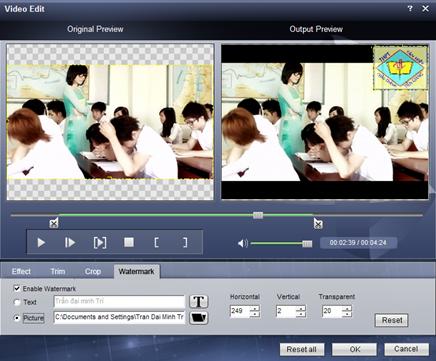Close the Video Edit dialog

click(425, 9)
